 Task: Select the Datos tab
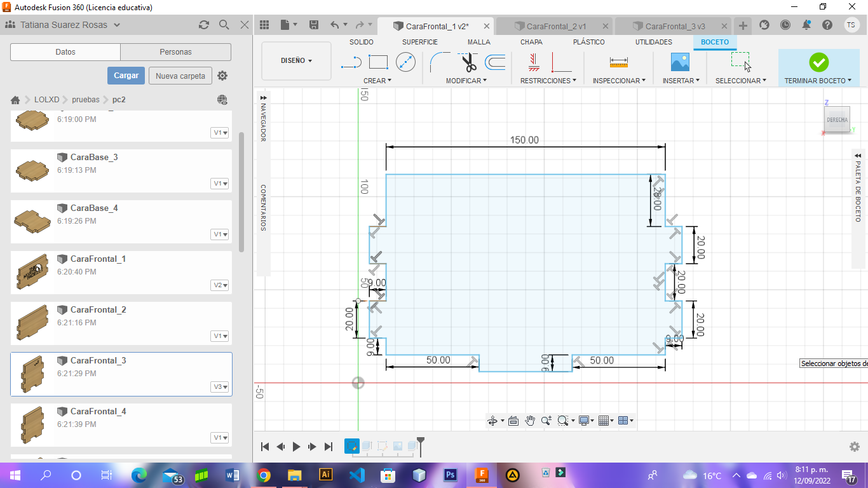(65, 52)
